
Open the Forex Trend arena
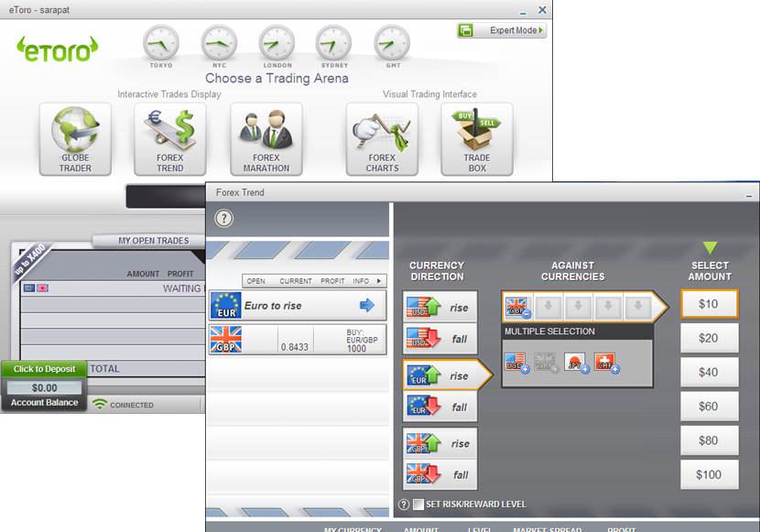point(170,139)
